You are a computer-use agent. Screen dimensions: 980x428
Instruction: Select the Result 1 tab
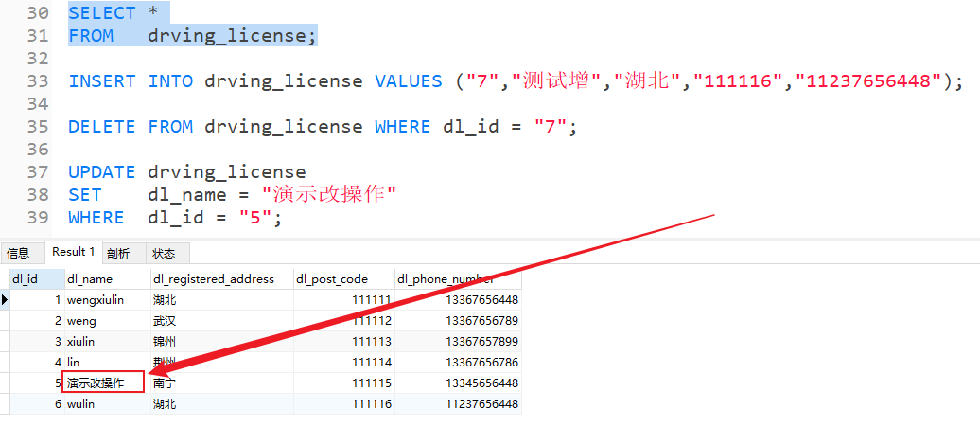[x=73, y=252]
